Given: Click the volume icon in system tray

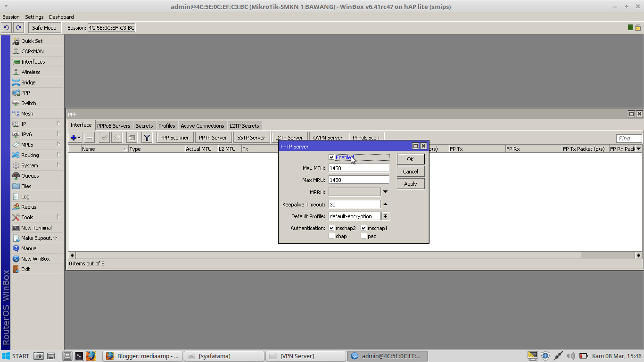Looking at the screenshot, I should pyautogui.click(x=570, y=356).
